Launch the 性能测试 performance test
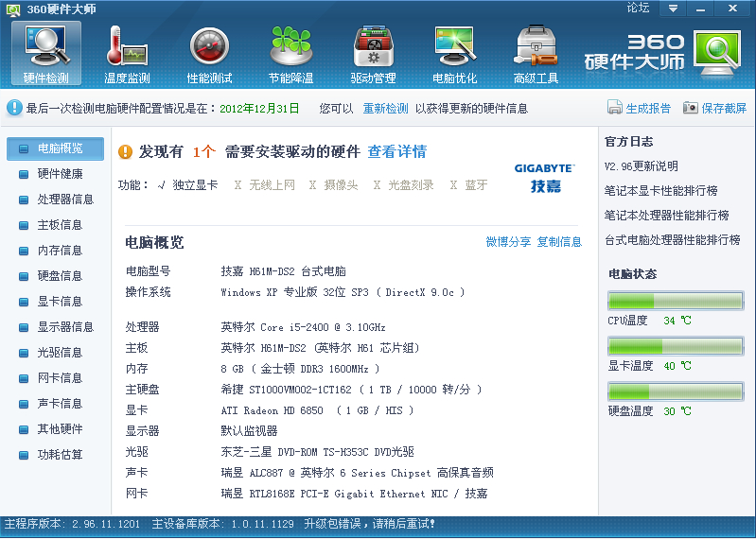 pos(209,54)
